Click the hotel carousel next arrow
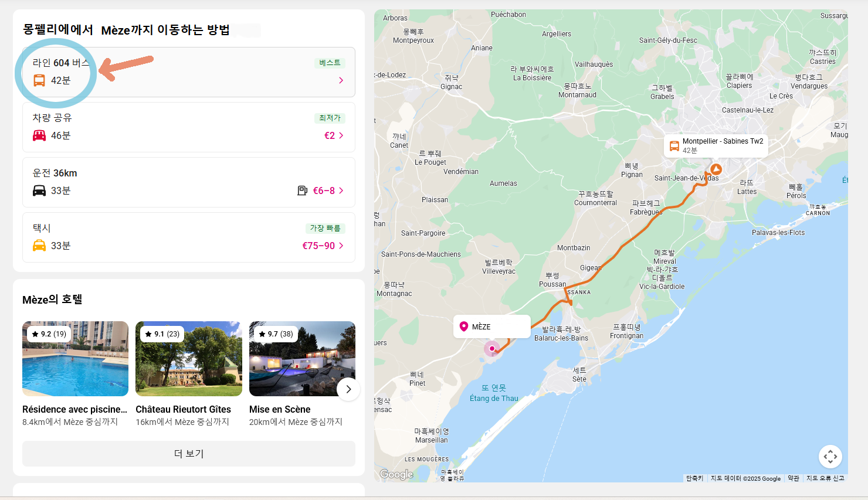Screen dimensions: 868x500 click(348, 389)
